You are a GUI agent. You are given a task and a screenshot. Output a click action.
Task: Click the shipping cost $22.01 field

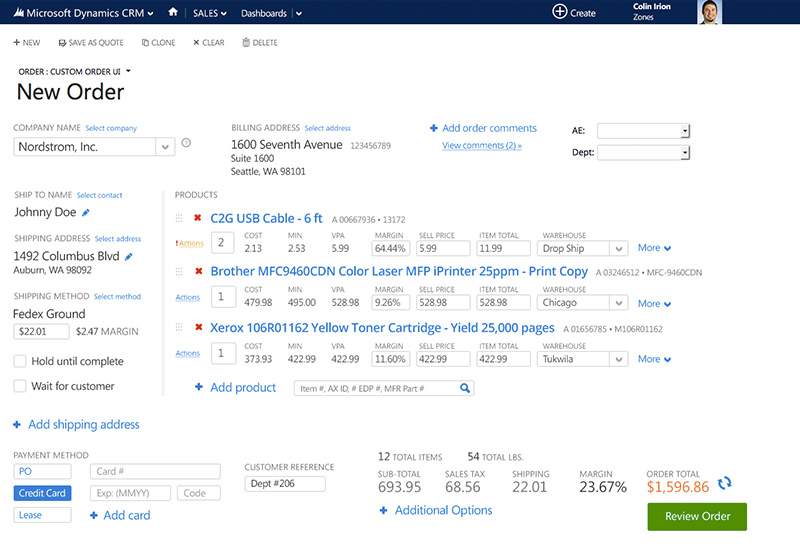click(41, 332)
